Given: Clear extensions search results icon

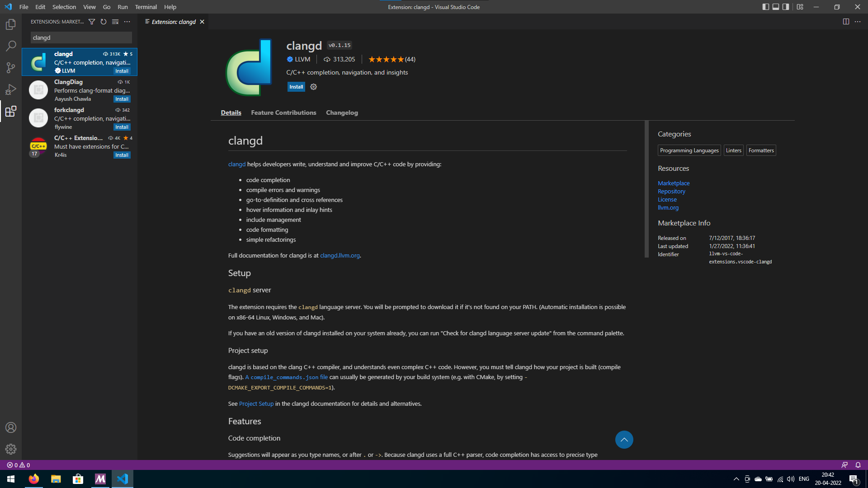Looking at the screenshot, I should point(115,22).
